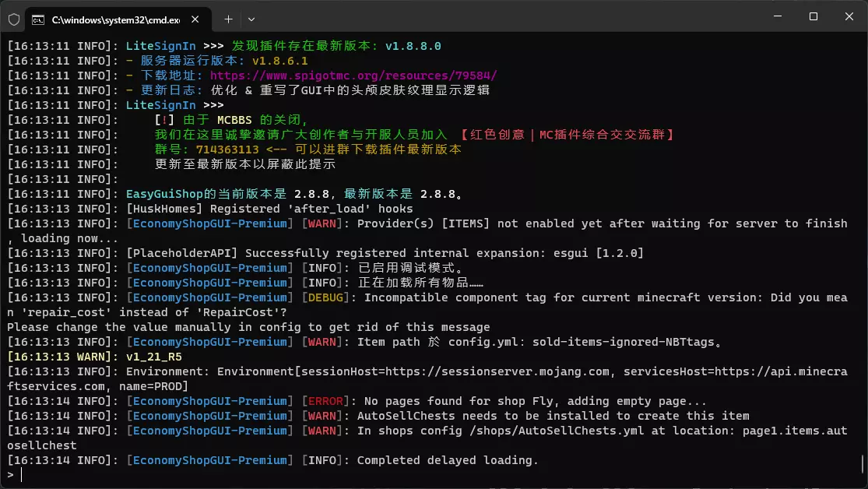Click the 正在加载所有物品 message
Viewport: 868px width, 489px height.
click(420, 283)
